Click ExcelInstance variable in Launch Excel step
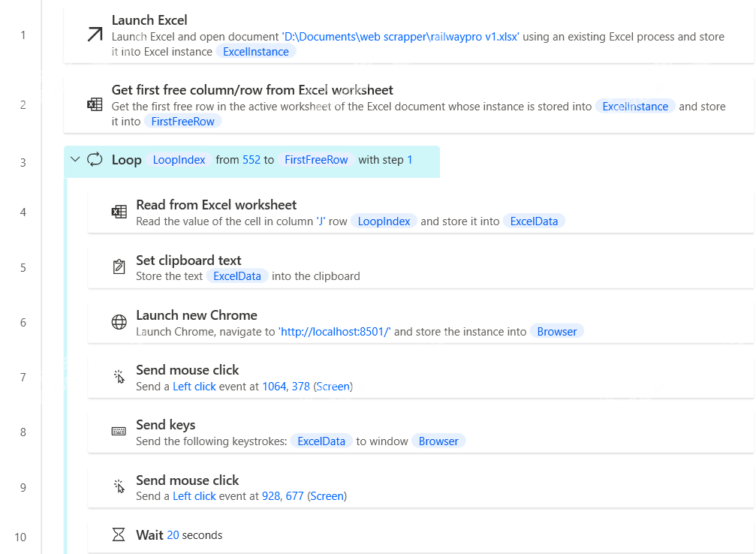Image resolution: width=756 pixels, height=554 pixels. click(255, 52)
